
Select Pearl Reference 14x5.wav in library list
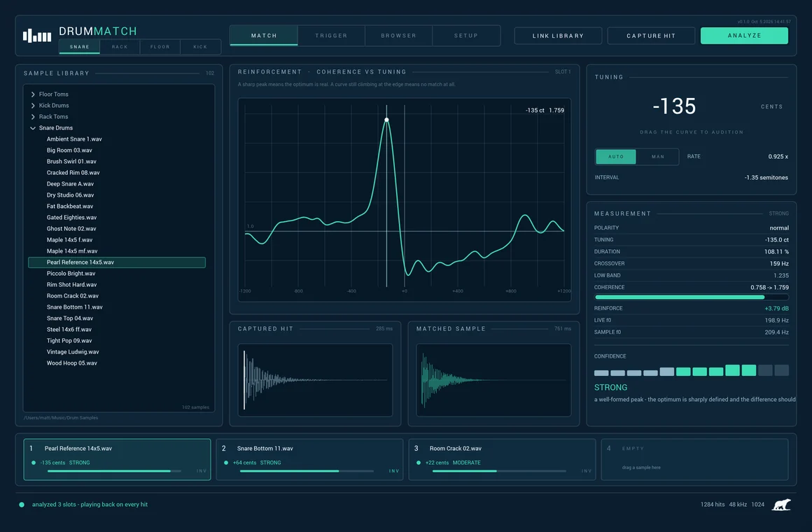click(x=116, y=262)
